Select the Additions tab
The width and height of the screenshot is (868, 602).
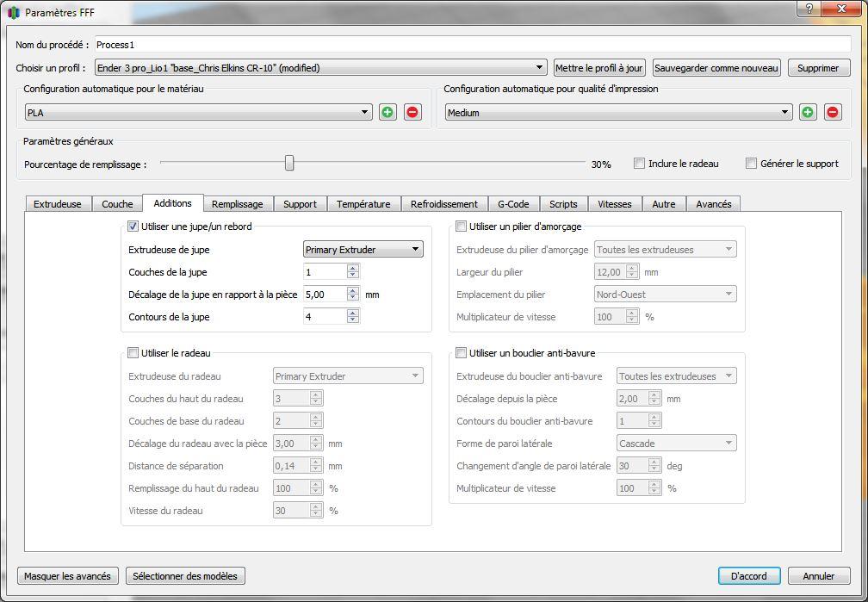(173, 202)
